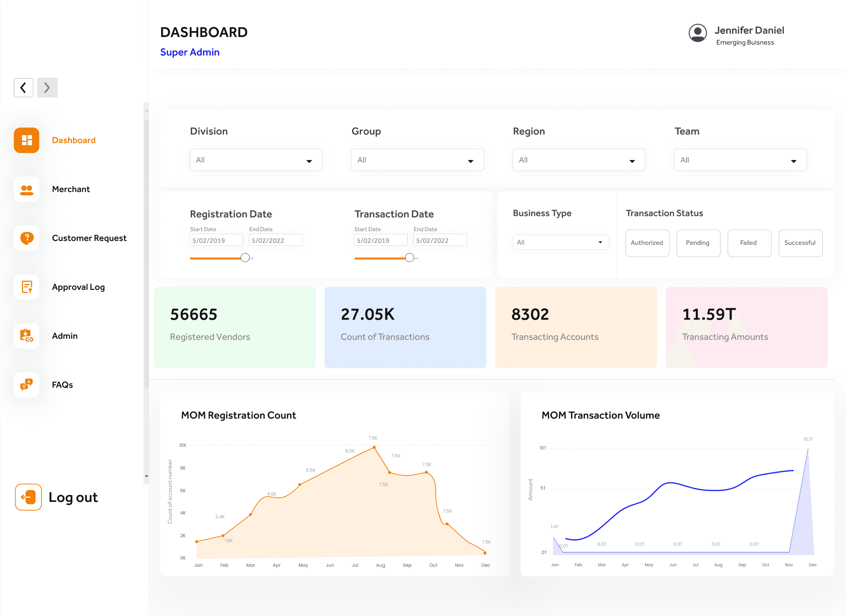Click the Approval Log document icon
Screen dimensions: 846x616
tap(27, 287)
